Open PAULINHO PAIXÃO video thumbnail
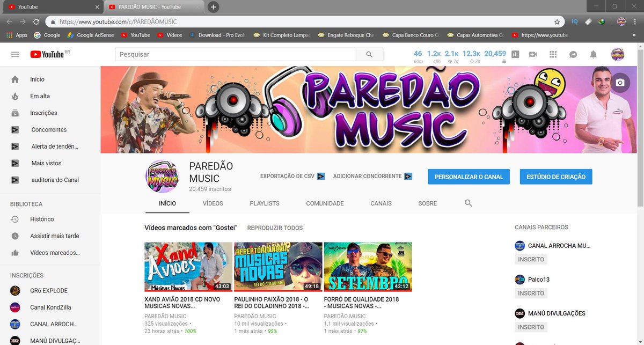Viewport: 644px width, 345px height. coord(278,267)
